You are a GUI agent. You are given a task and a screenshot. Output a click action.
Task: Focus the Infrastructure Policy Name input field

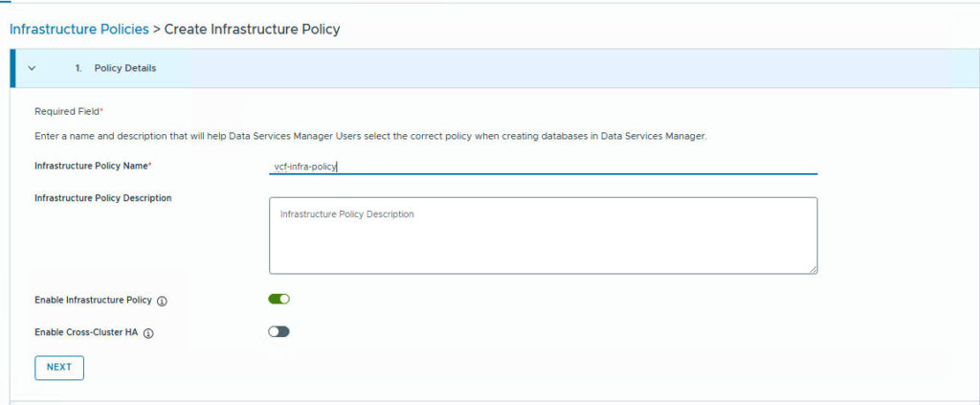coord(543,166)
